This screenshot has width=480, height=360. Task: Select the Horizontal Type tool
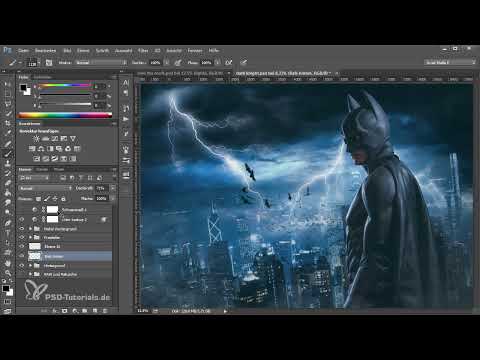[x=8, y=233]
